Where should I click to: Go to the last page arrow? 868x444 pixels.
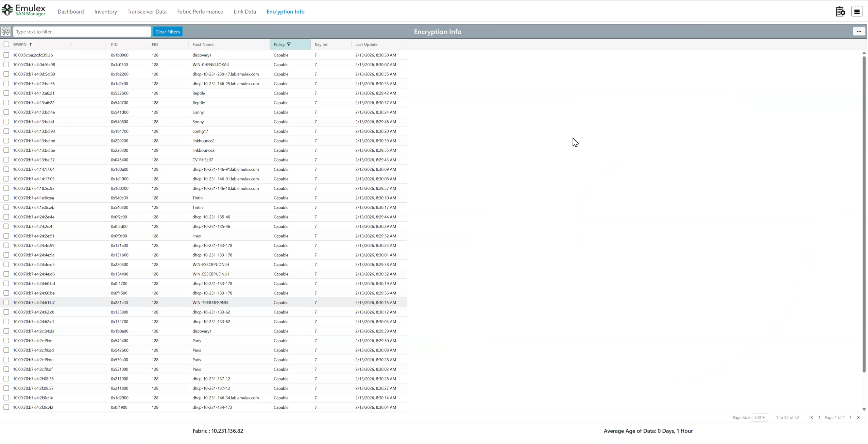pyautogui.click(x=859, y=417)
